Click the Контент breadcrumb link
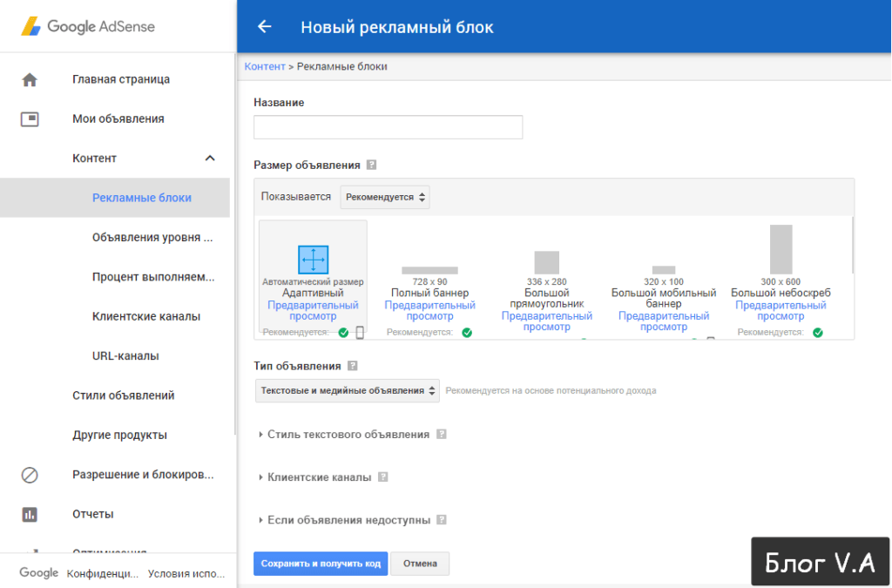Screen dimensions: 892x588 265,66
